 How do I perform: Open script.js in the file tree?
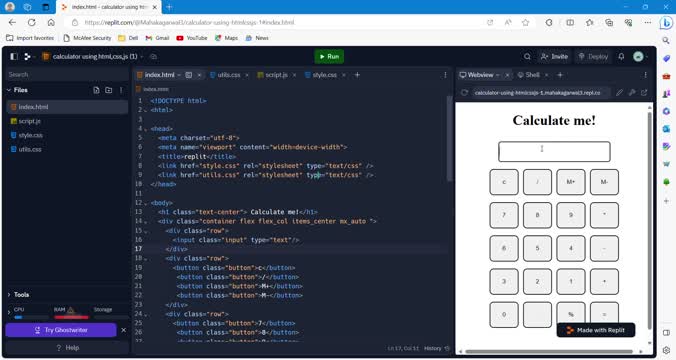coord(29,121)
